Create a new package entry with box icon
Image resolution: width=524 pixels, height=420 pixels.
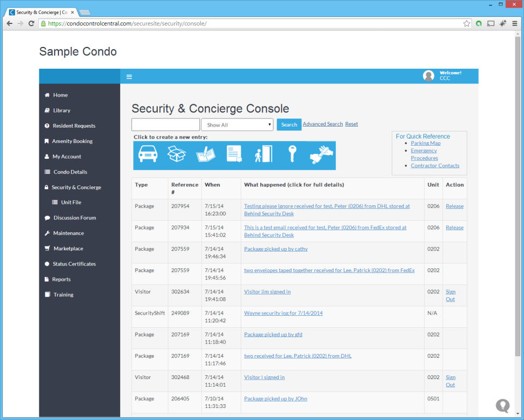click(176, 154)
